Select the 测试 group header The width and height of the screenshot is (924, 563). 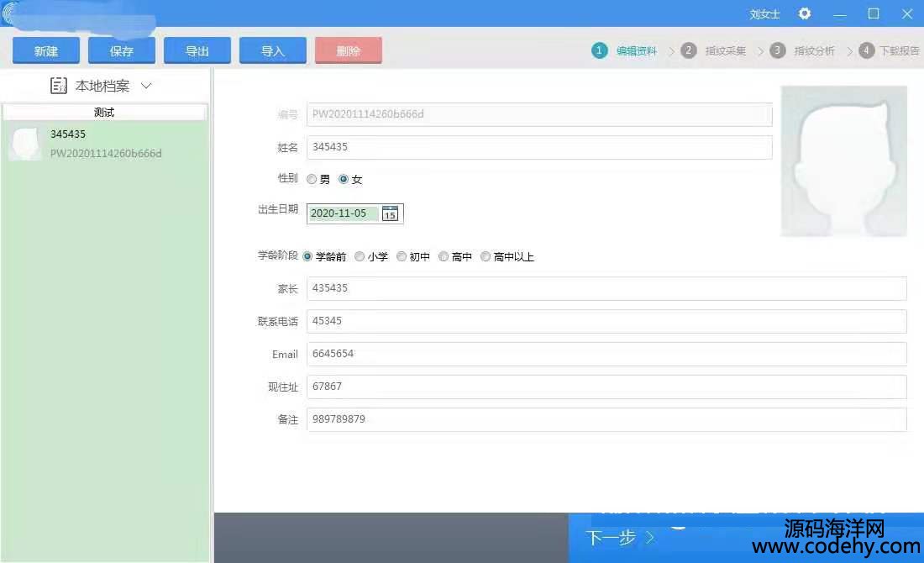105,112
